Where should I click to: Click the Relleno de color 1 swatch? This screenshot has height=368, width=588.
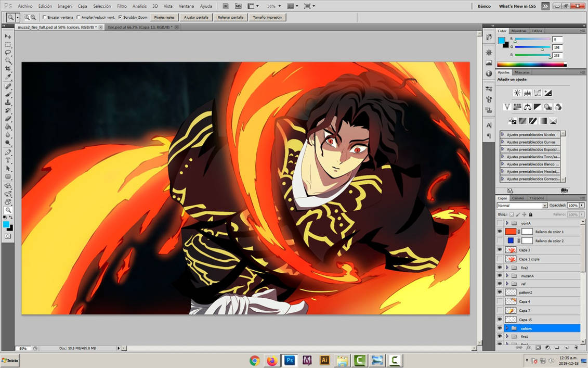click(x=511, y=232)
